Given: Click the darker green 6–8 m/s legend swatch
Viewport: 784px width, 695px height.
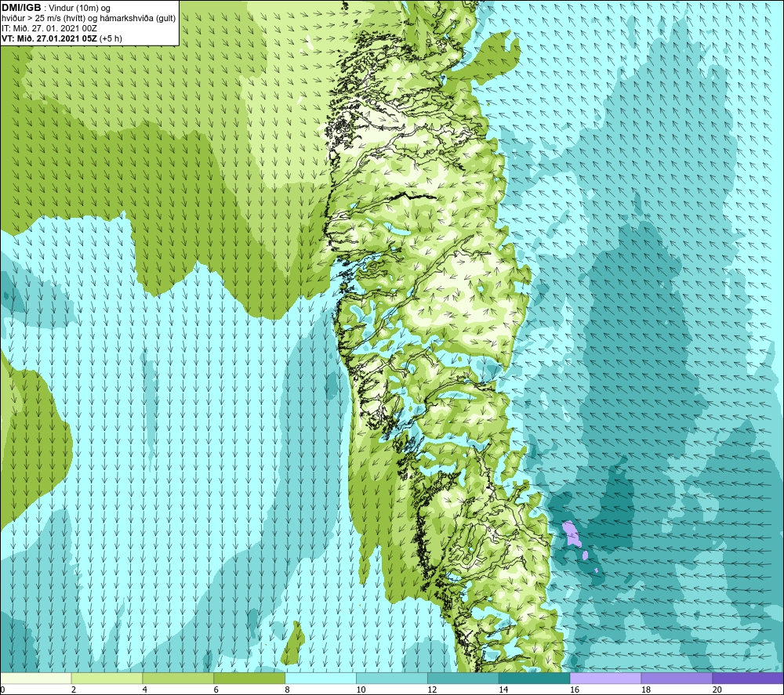Looking at the screenshot, I should tap(249, 679).
